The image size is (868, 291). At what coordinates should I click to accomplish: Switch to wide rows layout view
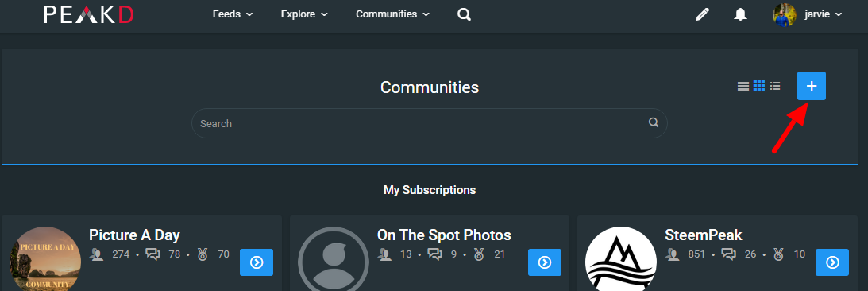[743, 86]
